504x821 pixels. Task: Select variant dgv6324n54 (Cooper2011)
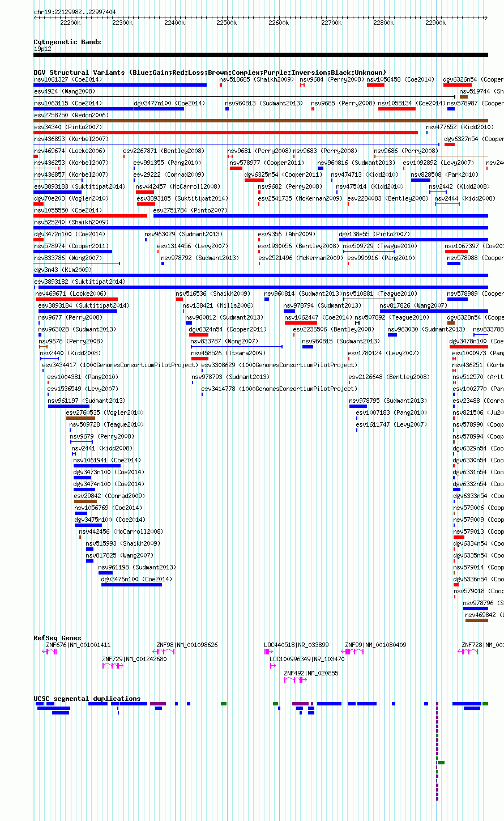pos(228,329)
